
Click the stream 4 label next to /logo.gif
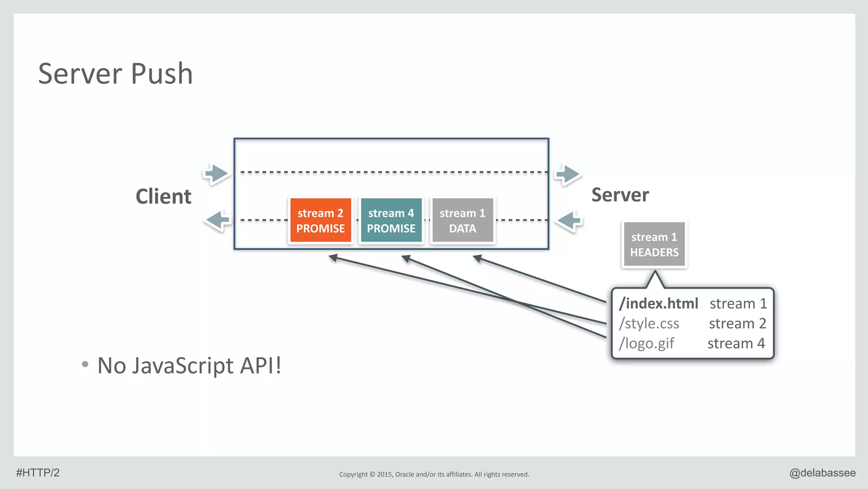tap(736, 343)
